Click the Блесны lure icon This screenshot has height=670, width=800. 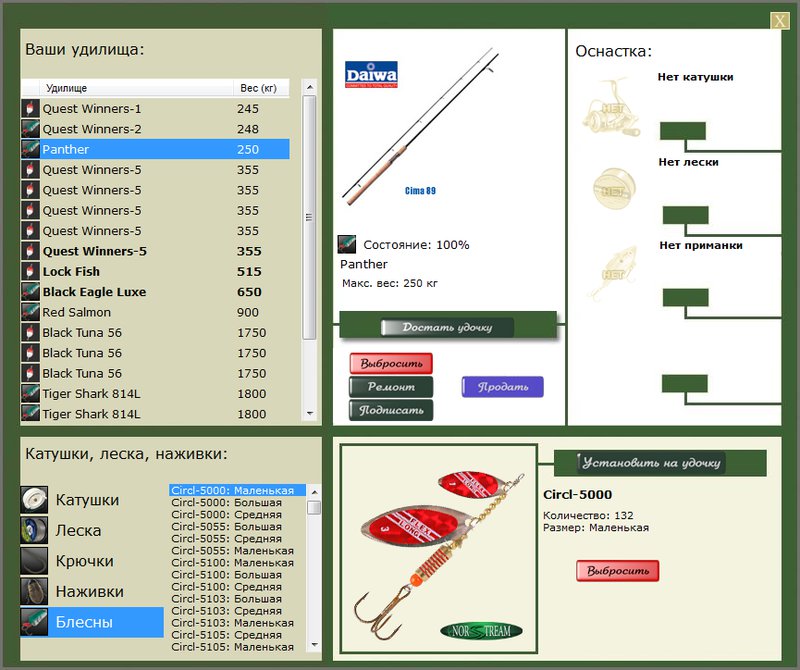[34, 622]
